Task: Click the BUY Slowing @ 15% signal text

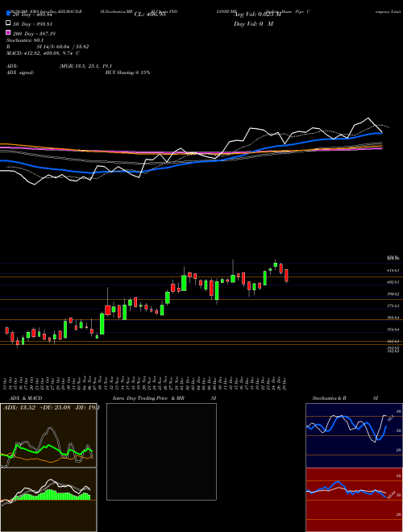Action: (x=127, y=73)
